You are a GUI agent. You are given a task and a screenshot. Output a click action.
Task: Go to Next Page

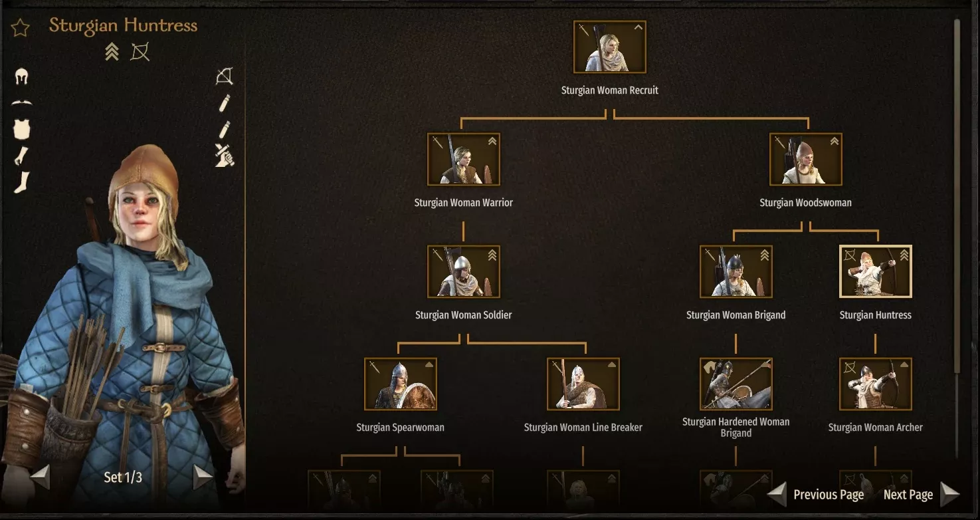[922, 494]
